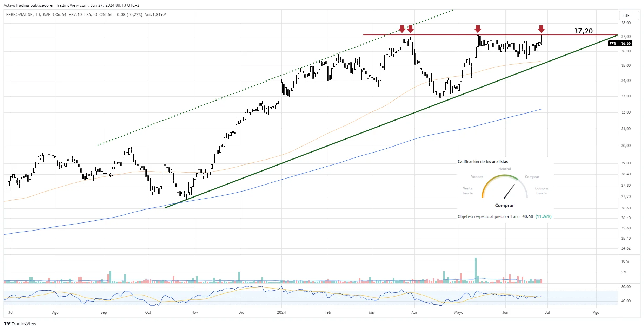This screenshot has width=644, height=330.
Task: Click the 37,20 resistance level label
Action: [x=583, y=31]
